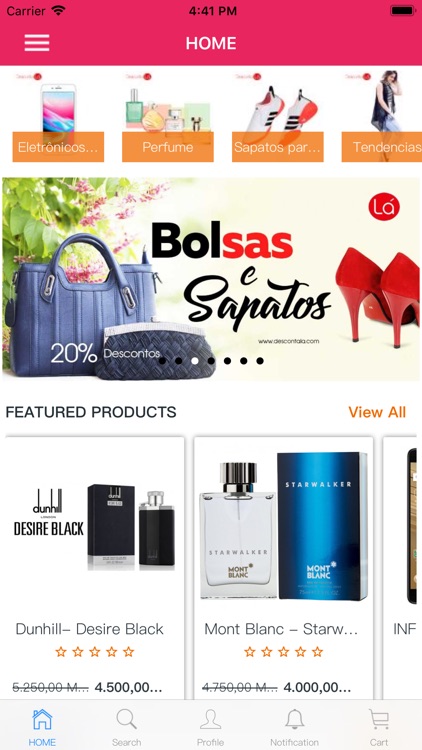
Task: Open the Search magnifier icon
Action: 126,719
